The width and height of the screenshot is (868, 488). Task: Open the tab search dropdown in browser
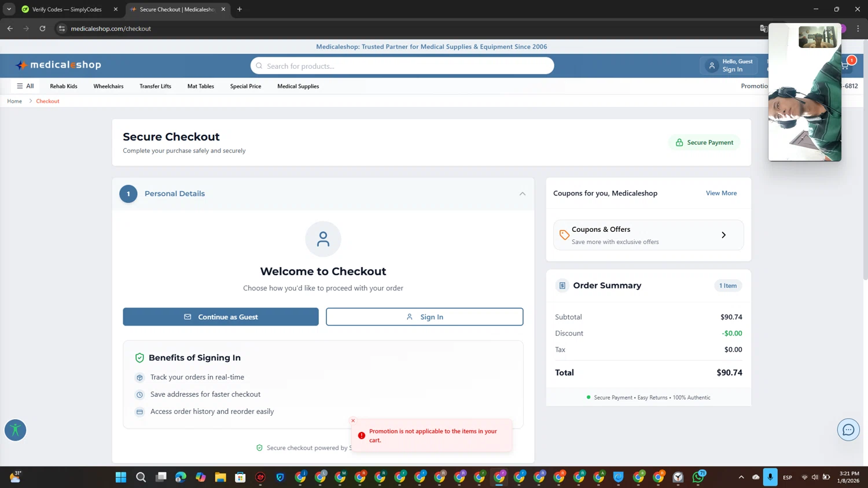pos(9,9)
